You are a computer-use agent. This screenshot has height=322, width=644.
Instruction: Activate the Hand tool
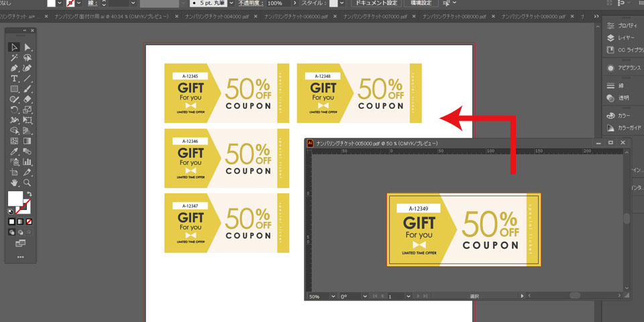coord(14,182)
